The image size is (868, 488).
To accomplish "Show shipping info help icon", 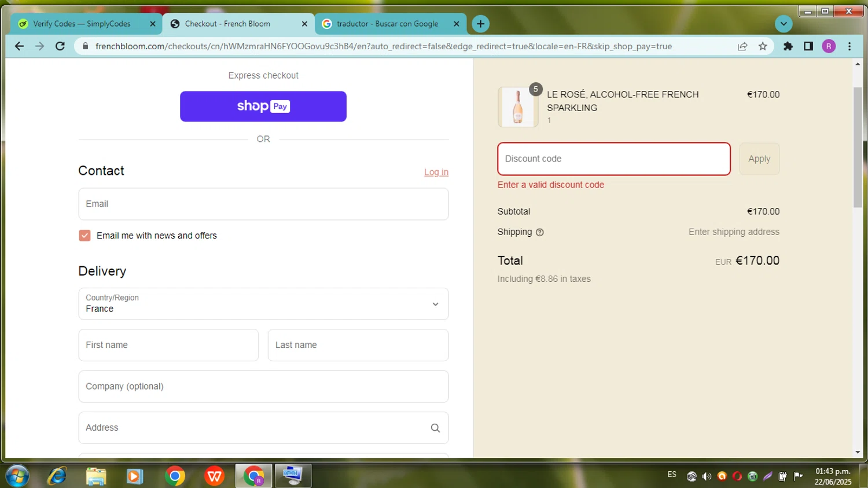I will (540, 232).
